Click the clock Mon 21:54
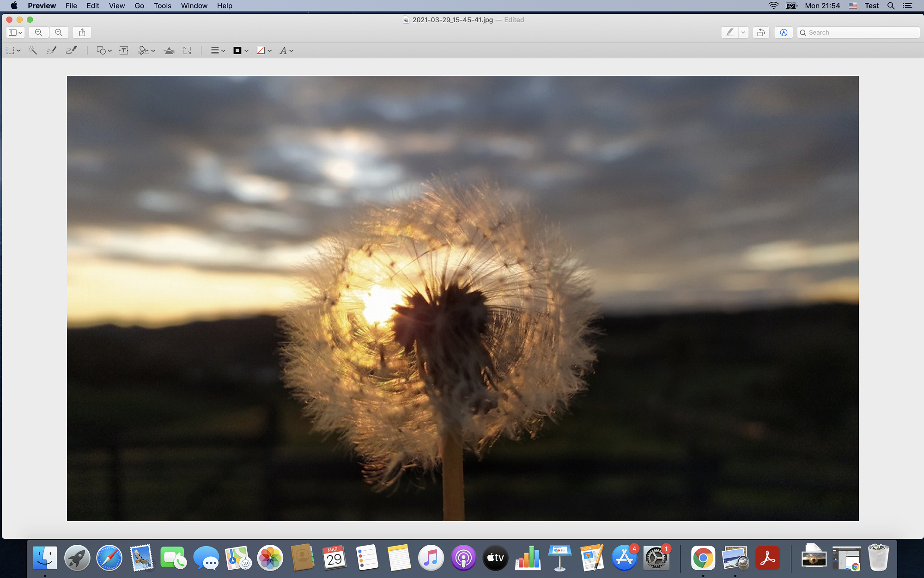 822,6
